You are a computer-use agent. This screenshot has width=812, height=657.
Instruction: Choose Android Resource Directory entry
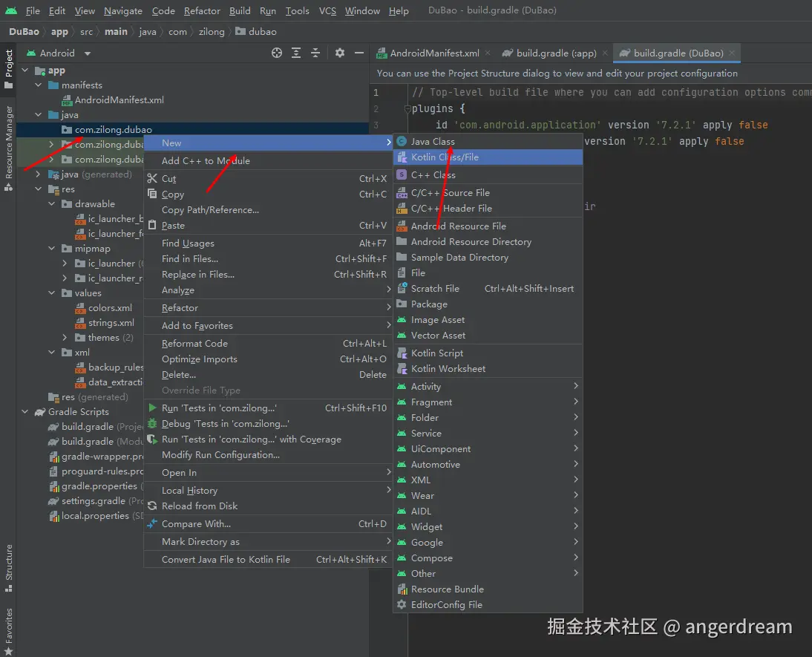click(x=488, y=242)
